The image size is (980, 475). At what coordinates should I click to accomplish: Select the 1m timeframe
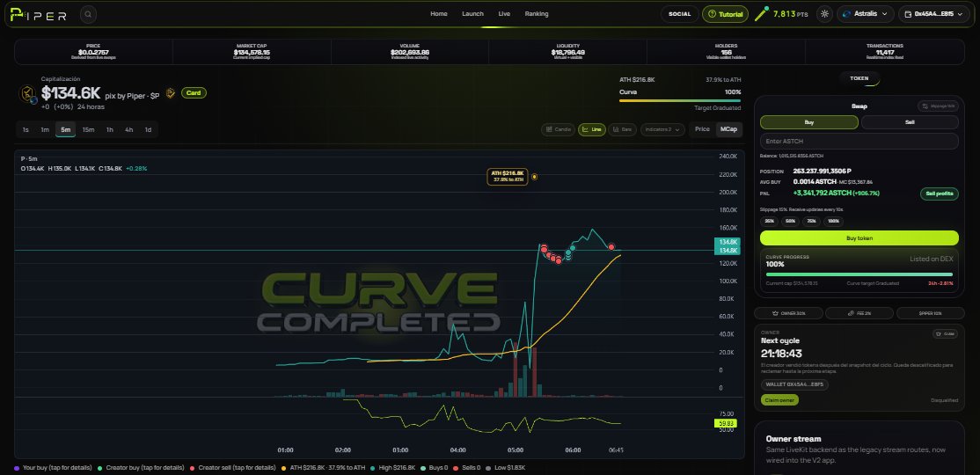pos(45,130)
